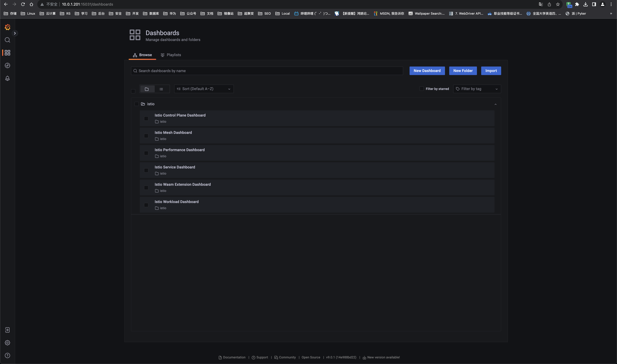Open the Sort (Default A–Z) dropdown
The height and width of the screenshot is (364, 617).
204,89
